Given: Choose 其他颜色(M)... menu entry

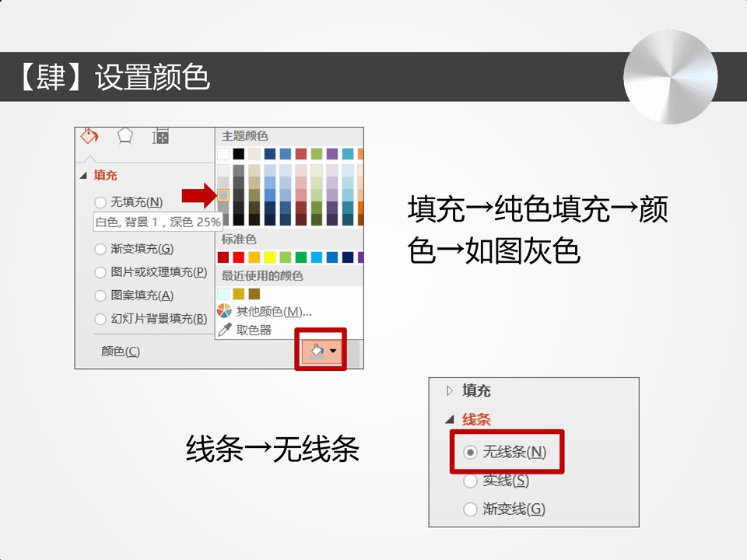Looking at the screenshot, I should click(x=274, y=311).
